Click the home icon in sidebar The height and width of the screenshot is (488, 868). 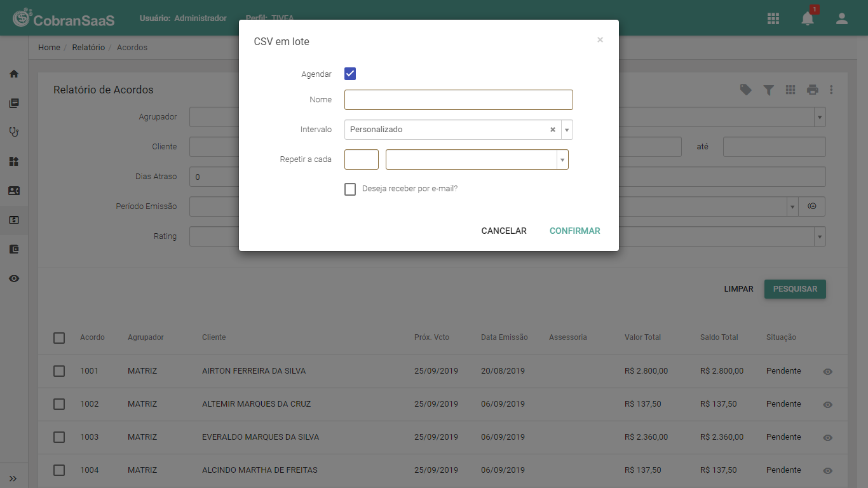pyautogui.click(x=14, y=74)
